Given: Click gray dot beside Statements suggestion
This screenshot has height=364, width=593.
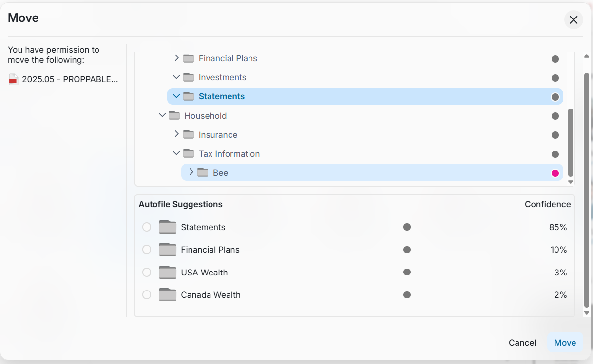Looking at the screenshot, I should click(407, 227).
